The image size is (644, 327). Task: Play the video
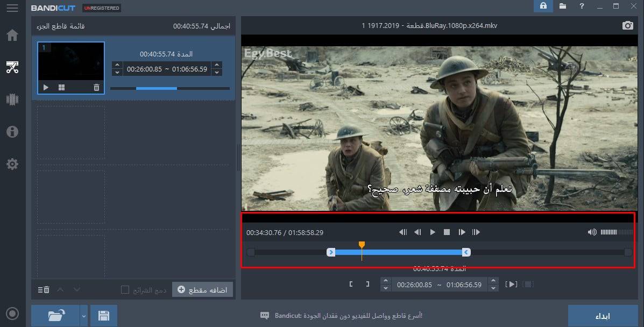433,232
